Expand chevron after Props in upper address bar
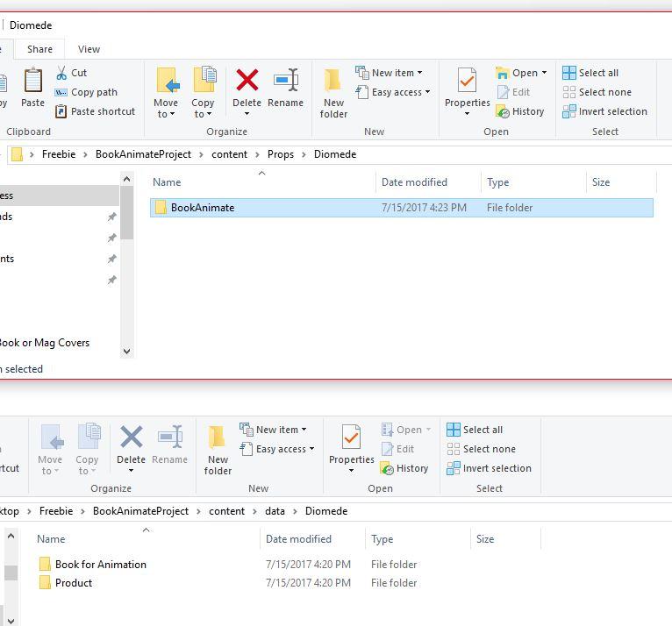Screen dimensions: 672x626 (x=304, y=154)
